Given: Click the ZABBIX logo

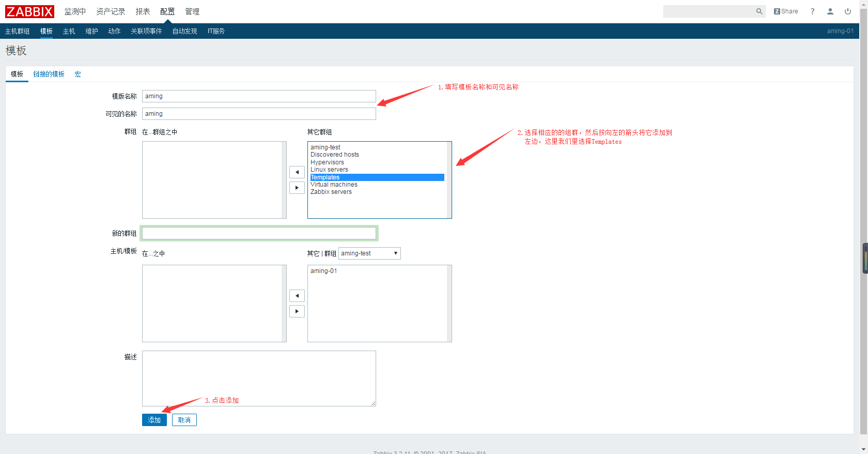Looking at the screenshot, I should [29, 11].
